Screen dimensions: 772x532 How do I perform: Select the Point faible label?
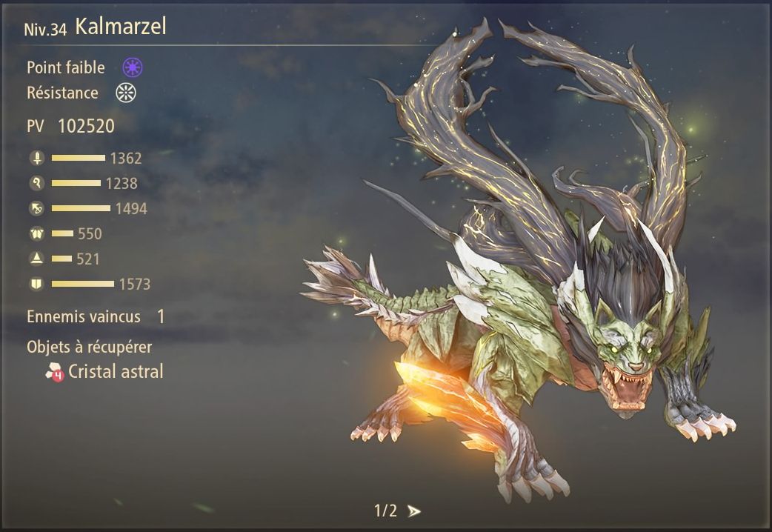click(65, 67)
